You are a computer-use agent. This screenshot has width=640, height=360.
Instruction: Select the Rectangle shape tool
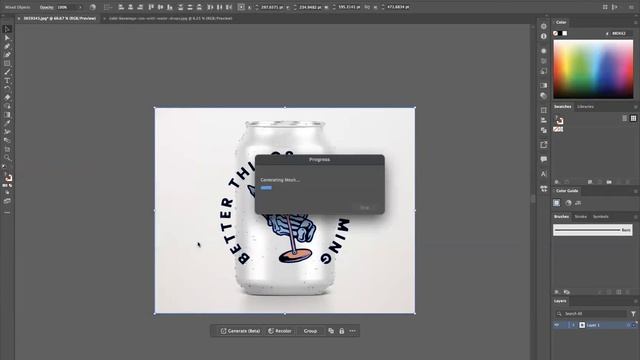(x=7, y=63)
